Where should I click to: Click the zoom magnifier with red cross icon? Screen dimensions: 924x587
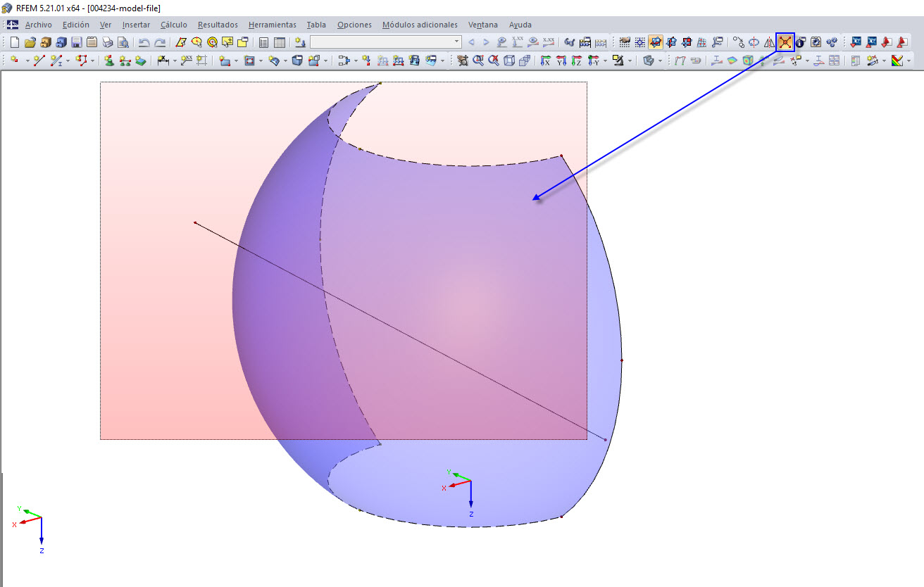[x=494, y=61]
